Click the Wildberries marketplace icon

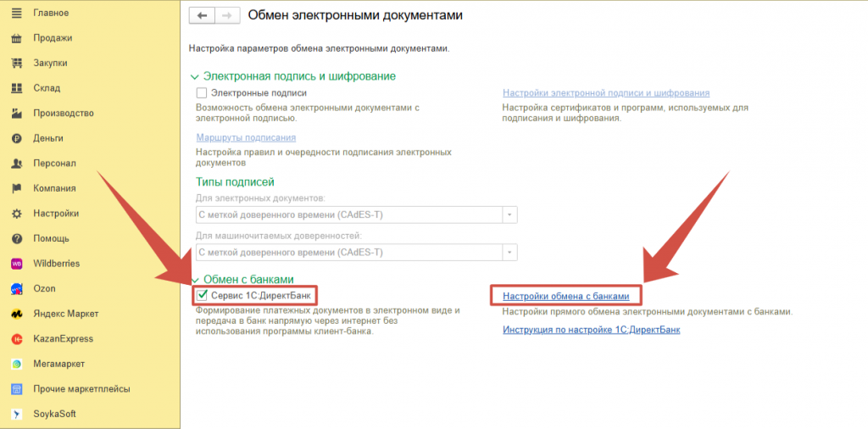(16, 264)
